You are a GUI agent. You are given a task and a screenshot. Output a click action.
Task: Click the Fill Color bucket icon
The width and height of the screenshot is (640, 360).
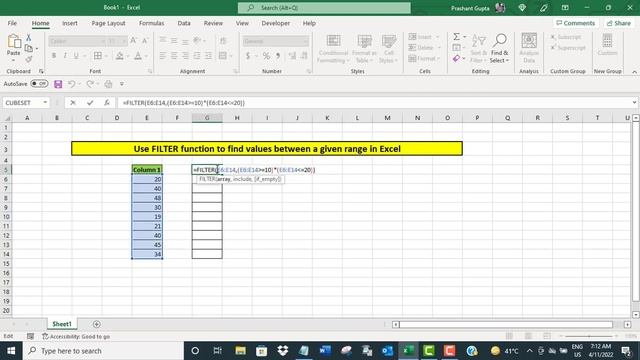[x=119, y=56]
